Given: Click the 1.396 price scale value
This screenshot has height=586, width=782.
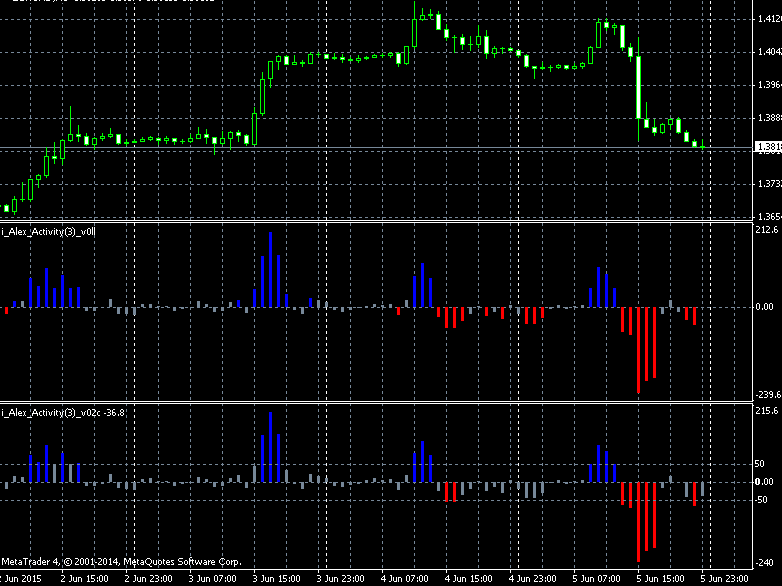Looking at the screenshot, I should click(x=769, y=85).
